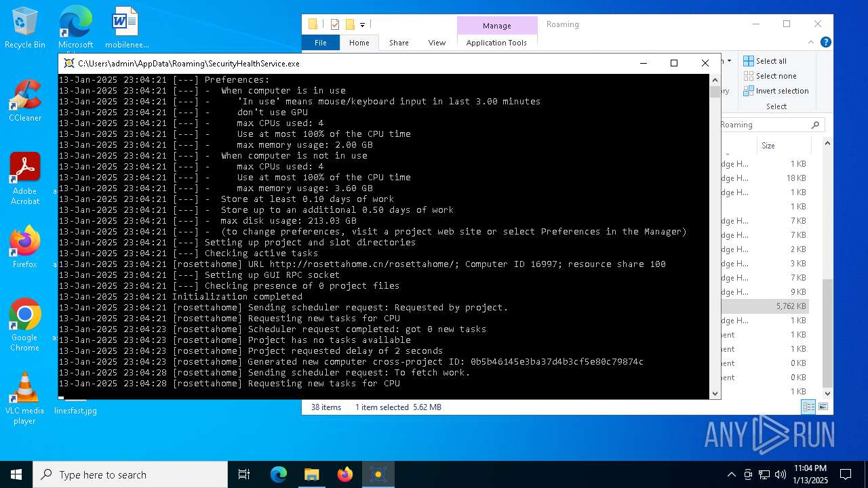Image resolution: width=868 pixels, height=488 pixels.
Task: Click the '1 item selected 5.62 MB' status text
Action: click(x=398, y=407)
